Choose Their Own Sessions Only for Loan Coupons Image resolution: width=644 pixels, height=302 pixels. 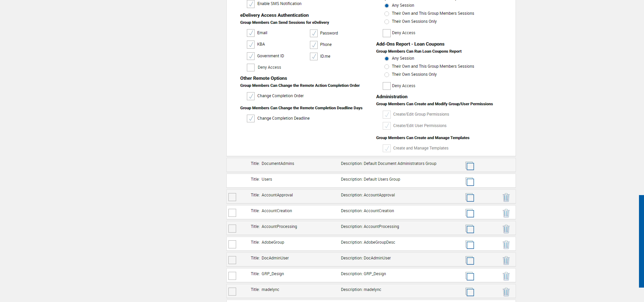[387, 75]
